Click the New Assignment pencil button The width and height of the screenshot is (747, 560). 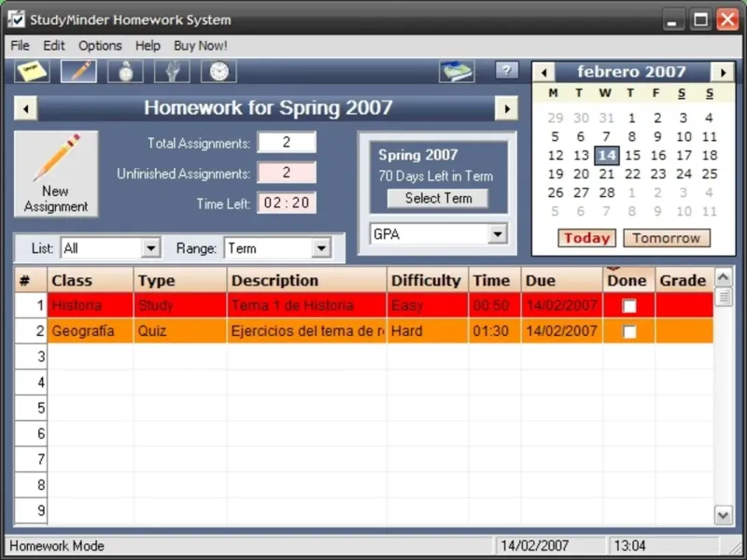pyautogui.click(x=56, y=174)
